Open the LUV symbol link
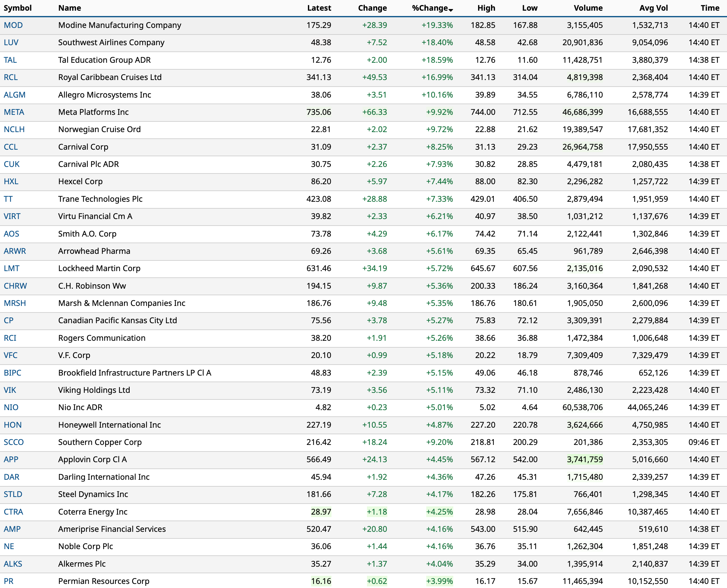 [x=11, y=42]
